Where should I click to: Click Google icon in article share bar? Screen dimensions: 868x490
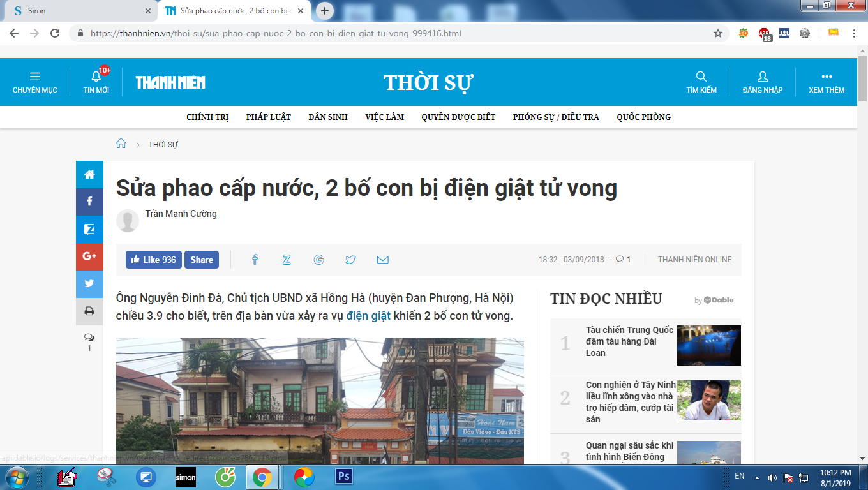click(319, 260)
